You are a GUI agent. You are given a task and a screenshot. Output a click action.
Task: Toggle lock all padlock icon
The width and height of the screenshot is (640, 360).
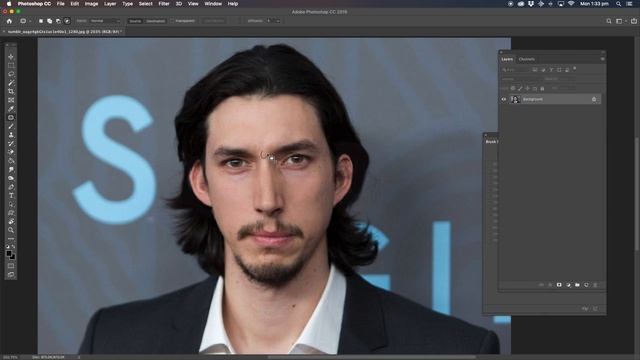click(x=542, y=88)
